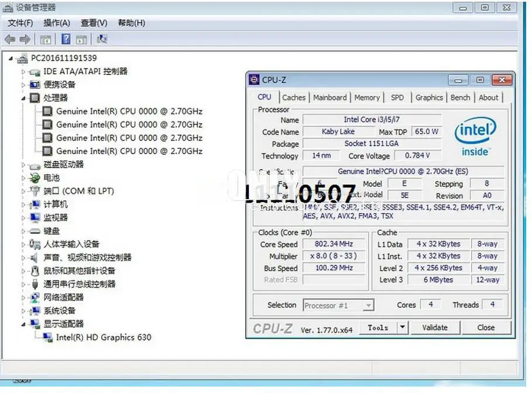532x393 pixels.
Task: Open the 文件(F) menu
Action: 20,23
